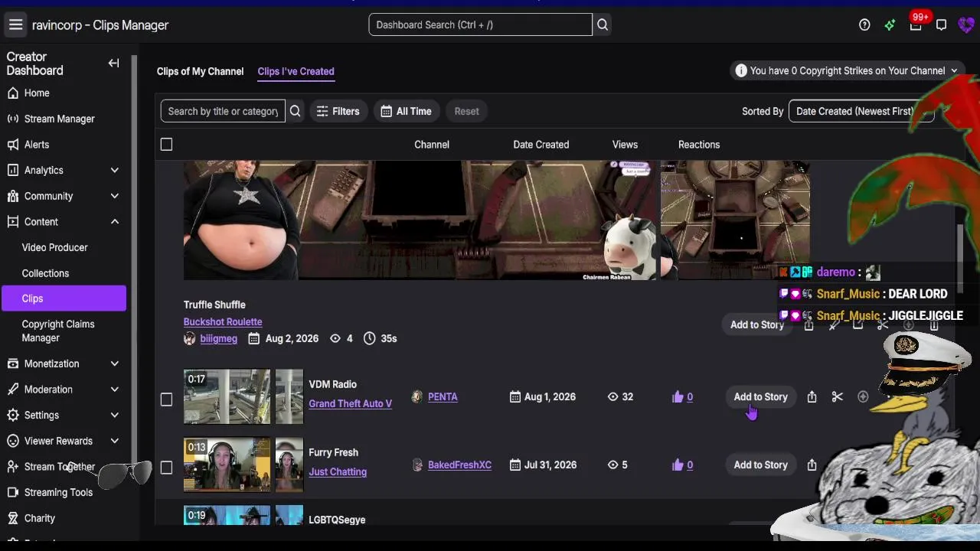Switch to Clips of My Channel tab

click(x=200, y=71)
